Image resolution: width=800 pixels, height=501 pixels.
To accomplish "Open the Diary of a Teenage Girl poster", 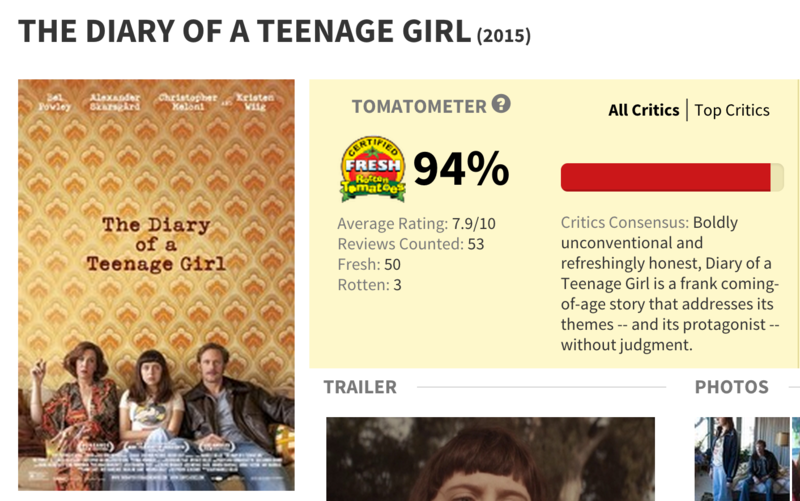I will (156, 285).
